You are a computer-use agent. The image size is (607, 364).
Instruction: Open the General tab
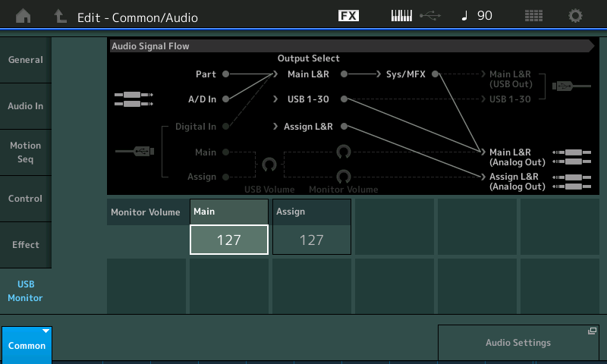pos(26,60)
